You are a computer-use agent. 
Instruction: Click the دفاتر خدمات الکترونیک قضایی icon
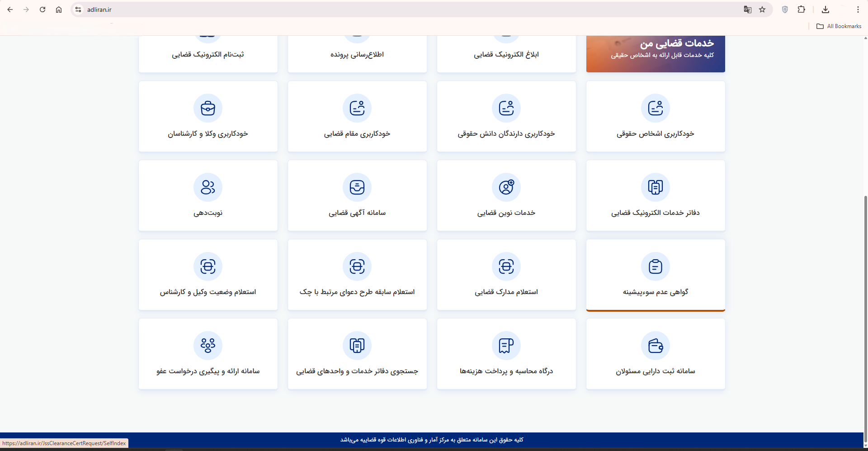click(x=655, y=187)
